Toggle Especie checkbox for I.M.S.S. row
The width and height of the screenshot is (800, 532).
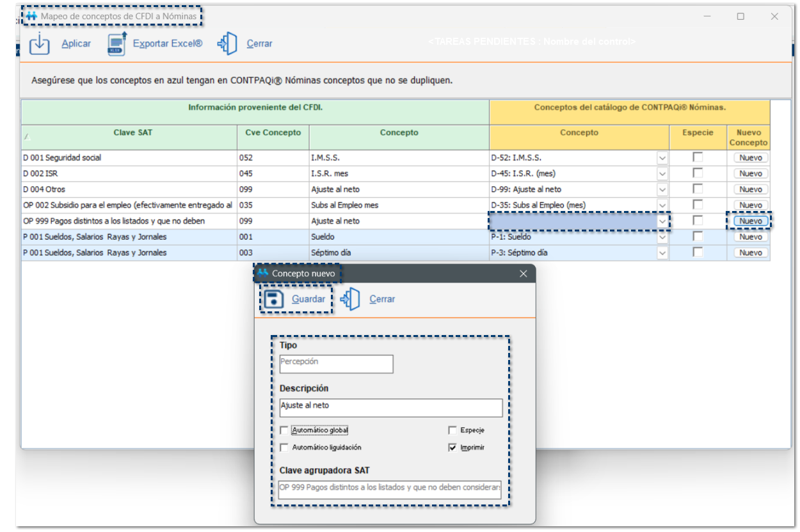click(698, 157)
